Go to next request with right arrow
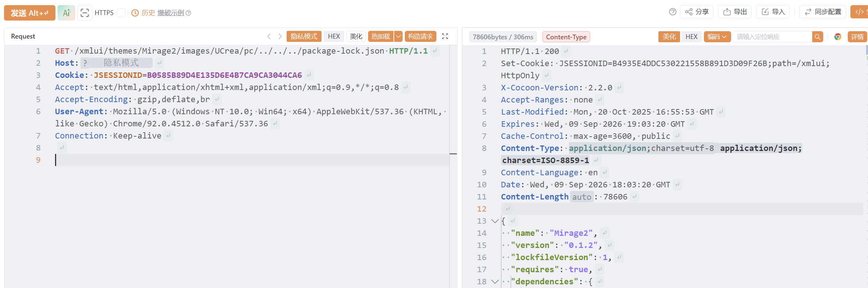The height and width of the screenshot is (288, 868). point(280,36)
